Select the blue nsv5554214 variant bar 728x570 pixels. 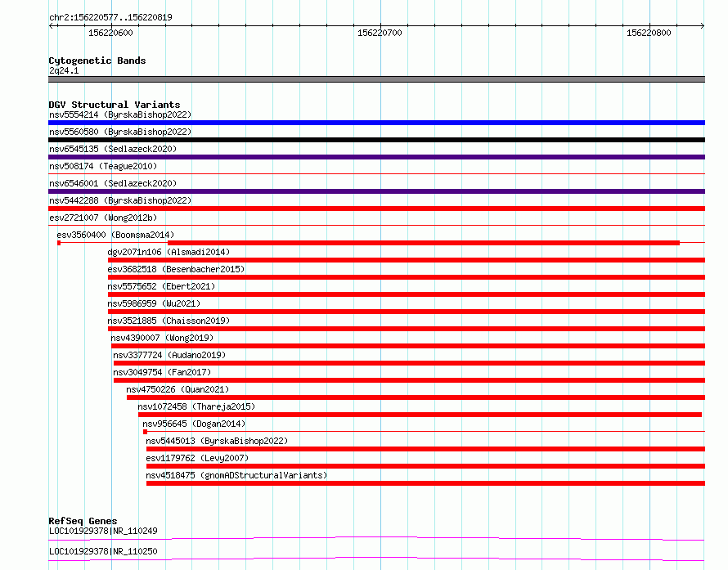(376, 123)
